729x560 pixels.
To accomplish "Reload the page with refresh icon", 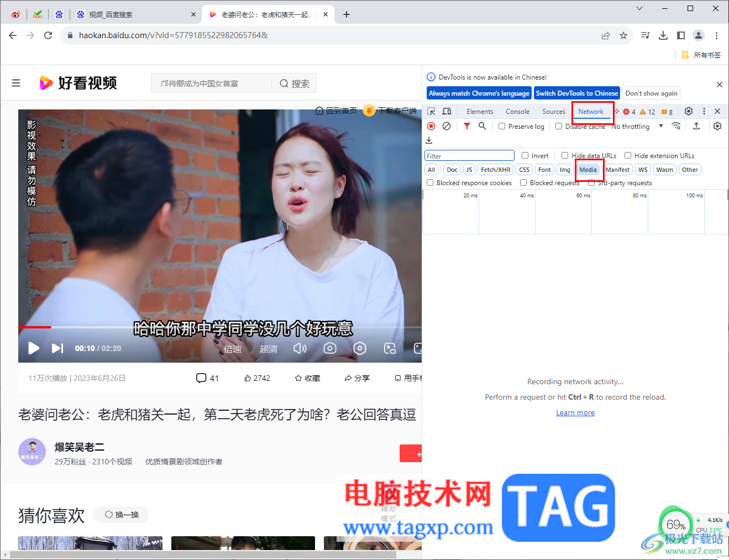I will [48, 35].
